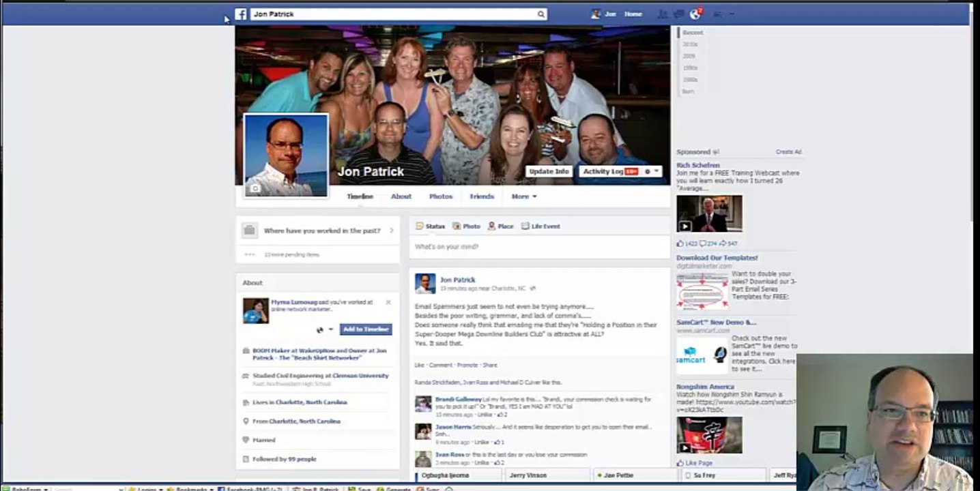Click 'Followed by 99 people'
This screenshot has width=980, height=491.
(x=285, y=460)
